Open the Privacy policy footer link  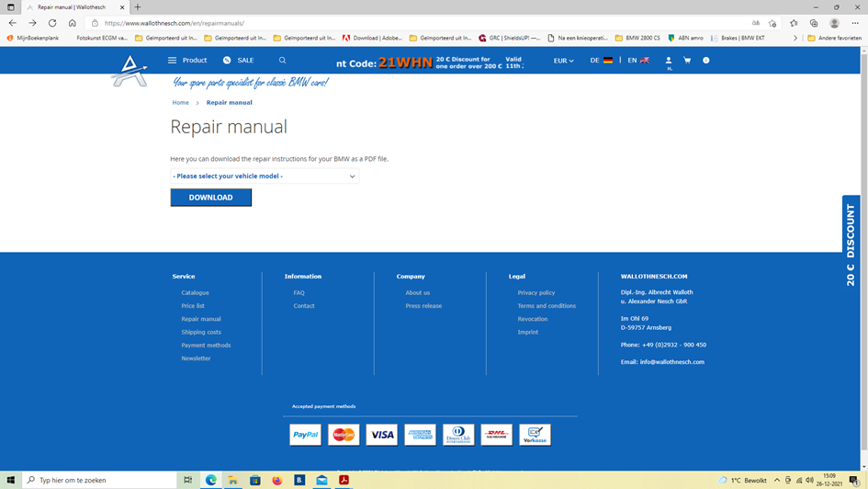tap(536, 292)
